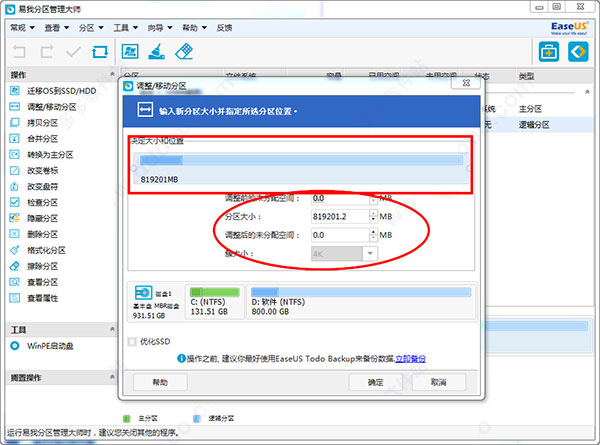This screenshot has height=445, width=600.
Task: Click the wipe data eraser toolbar icon
Action: click(184, 51)
